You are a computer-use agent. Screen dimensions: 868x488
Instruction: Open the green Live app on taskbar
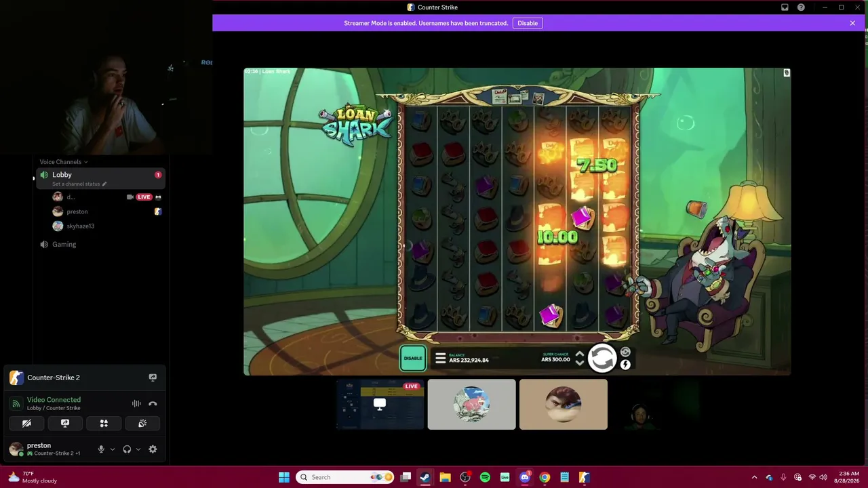pyautogui.click(x=505, y=477)
